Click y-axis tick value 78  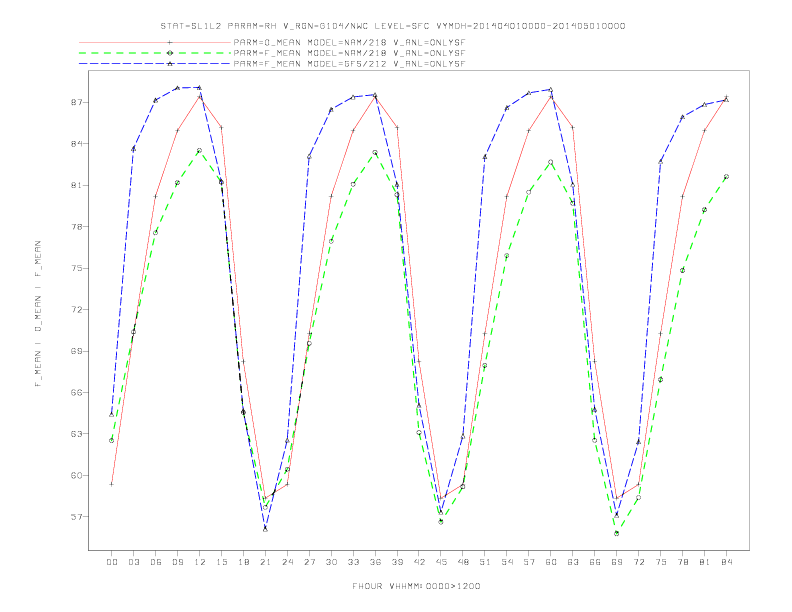pyautogui.click(x=76, y=227)
